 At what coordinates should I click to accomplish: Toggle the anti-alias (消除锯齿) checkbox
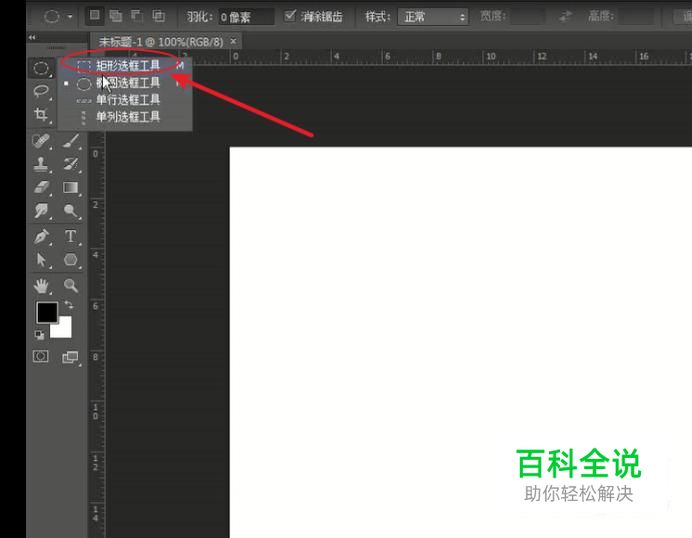pos(290,16)
